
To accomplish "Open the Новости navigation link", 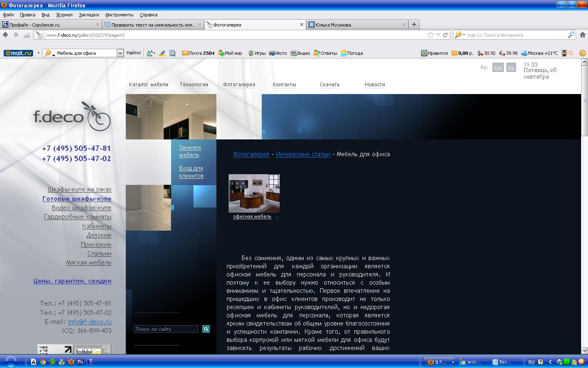I will [x=375, y=85].
